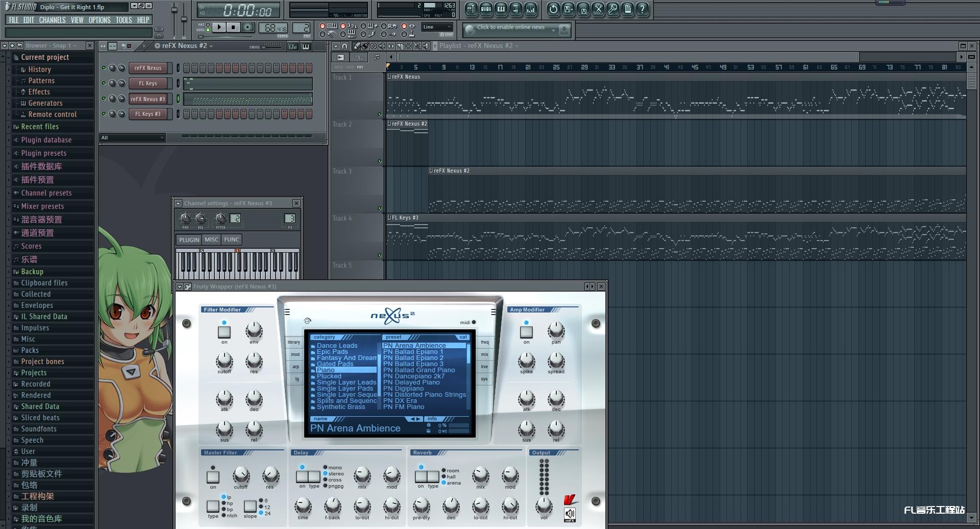Toggle mute light for reFX Nexus channel
This screenshot has width=980, height=529.
(104, 68)
